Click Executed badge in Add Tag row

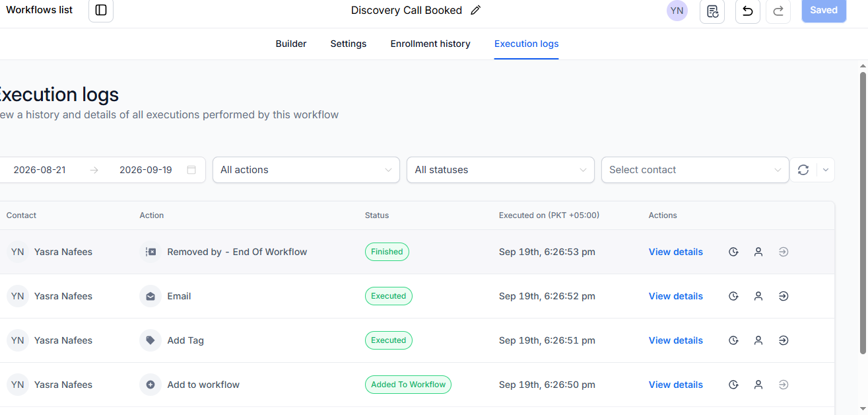coord(389,340)
